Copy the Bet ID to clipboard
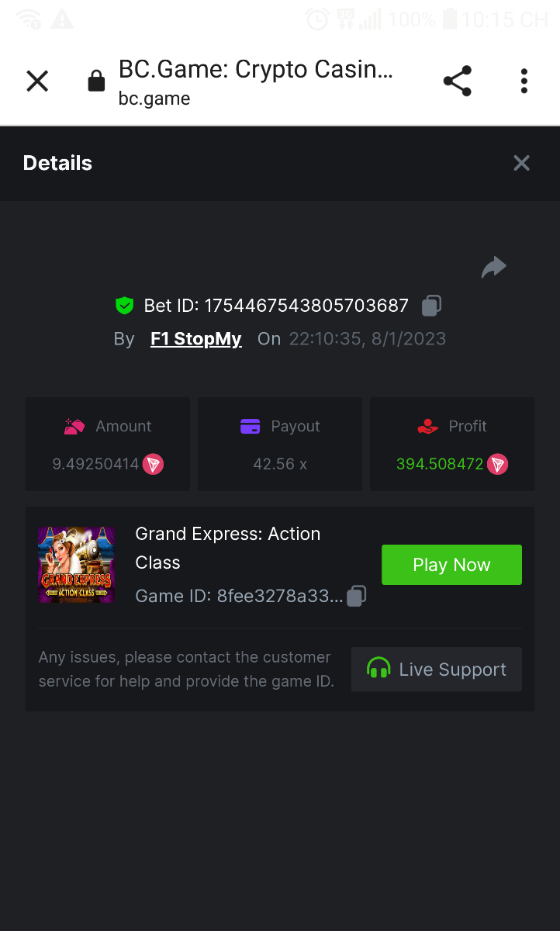Image resolution: width=560 pixels, height=931 pixels. coord(432,306)
